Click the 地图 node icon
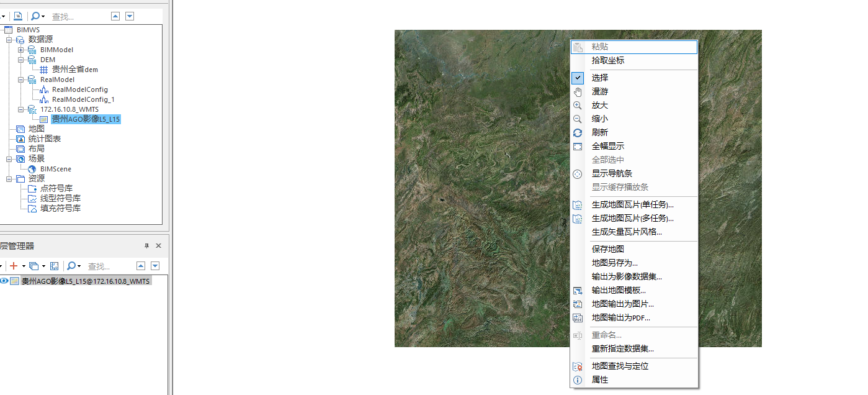 [20, 129]
